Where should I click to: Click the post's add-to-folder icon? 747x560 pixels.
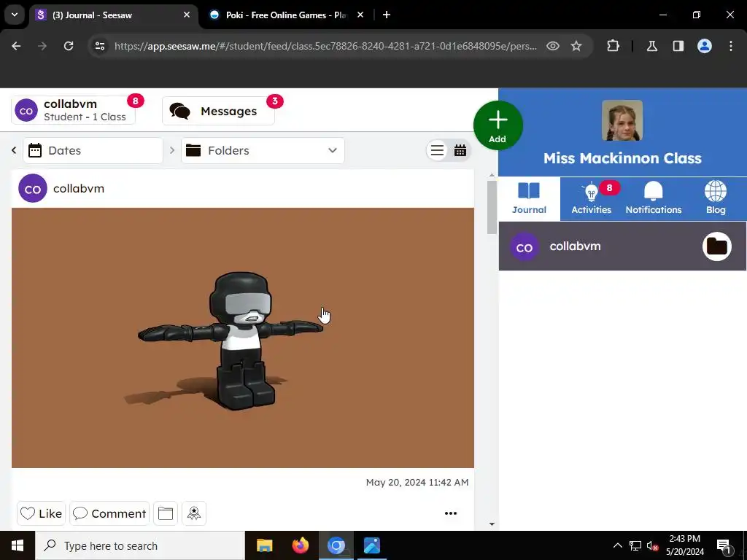pyautogui.click(x=166, y=513)
